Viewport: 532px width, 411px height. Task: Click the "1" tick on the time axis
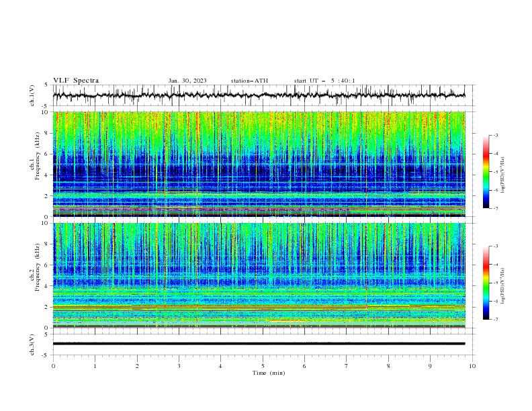tap(95, 366)
